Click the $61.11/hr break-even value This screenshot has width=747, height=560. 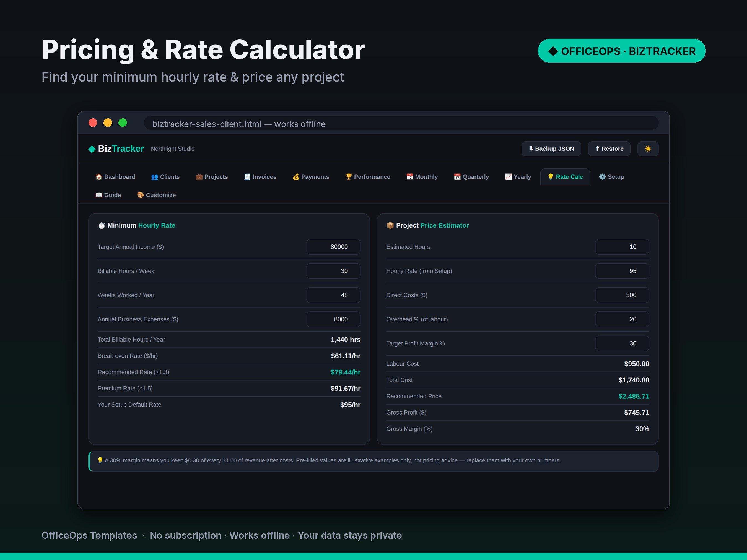pyautogui.click(x=346, y=356)
